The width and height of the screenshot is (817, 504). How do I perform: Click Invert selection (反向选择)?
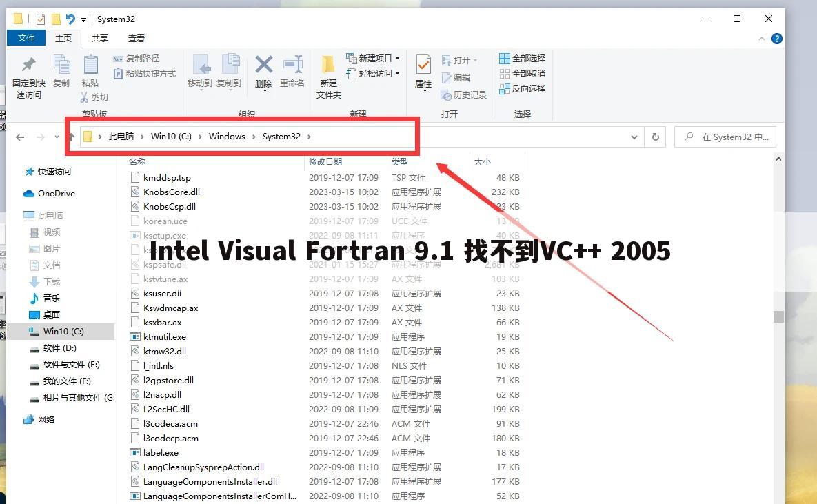coord(522,89)
